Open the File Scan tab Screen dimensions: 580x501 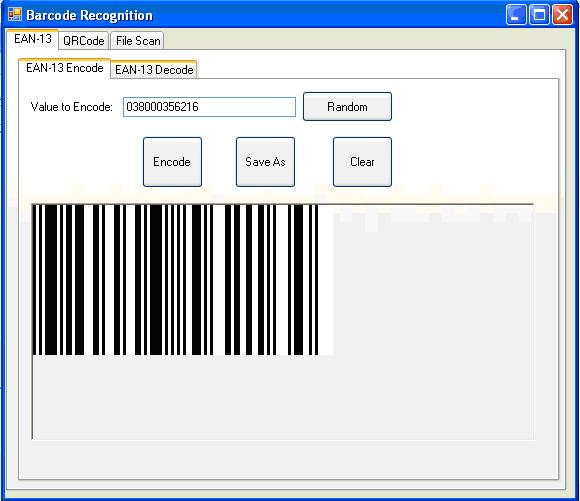click(138, 41)
